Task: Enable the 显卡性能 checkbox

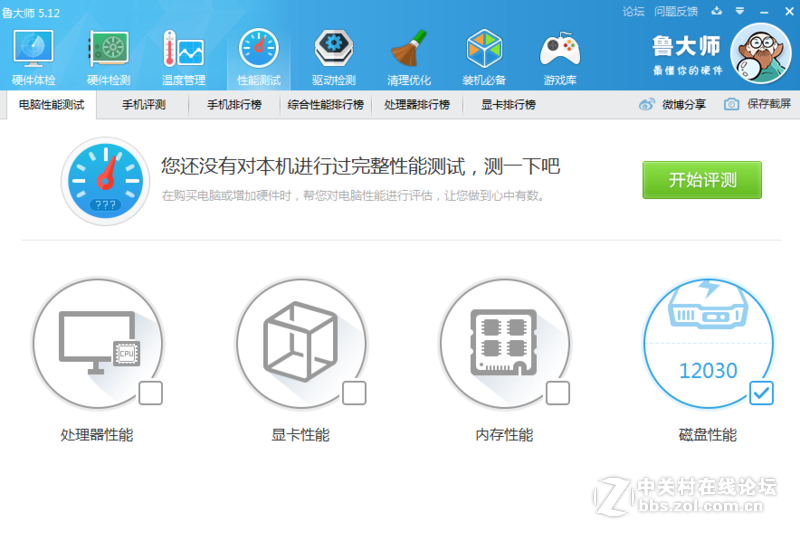Action: [x=354, y=393]
